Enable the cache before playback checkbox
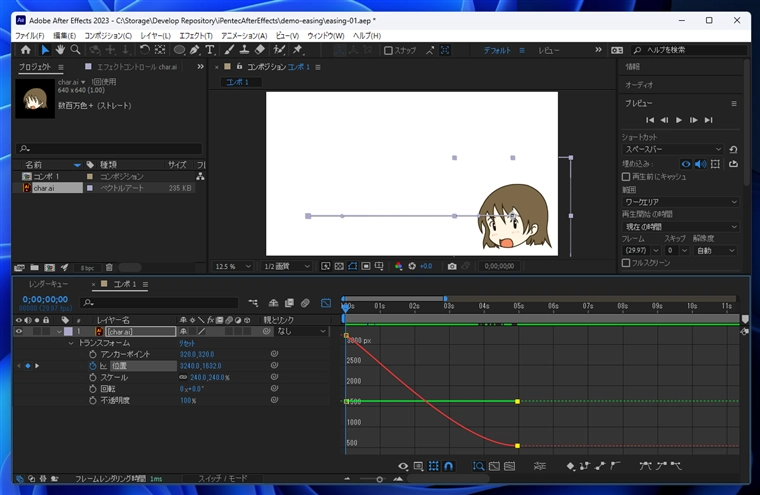Viewport: 760px width, 495px height. point(626,176)
